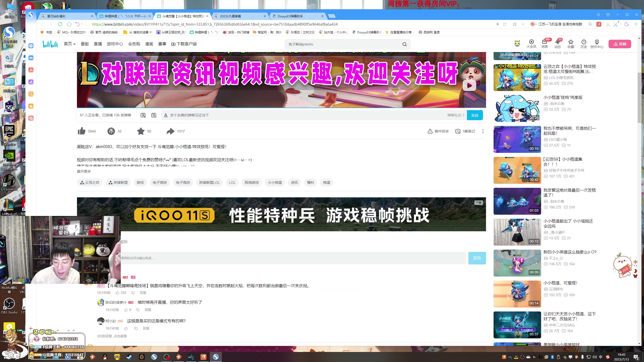The height and width of the screenshot is (362, 644).
Task: Click the 发送 danmaku send button
Action: (x=475, y=115)
